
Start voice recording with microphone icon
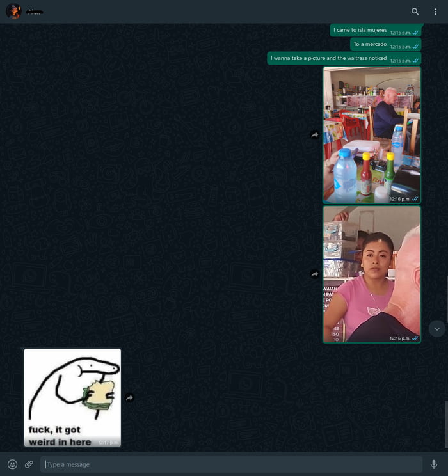(434, 464)
